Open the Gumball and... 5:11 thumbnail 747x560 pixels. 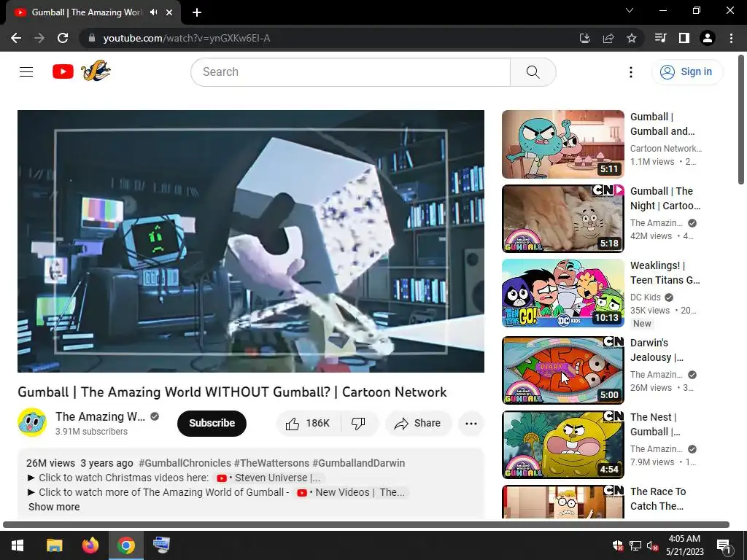point(562,144)
